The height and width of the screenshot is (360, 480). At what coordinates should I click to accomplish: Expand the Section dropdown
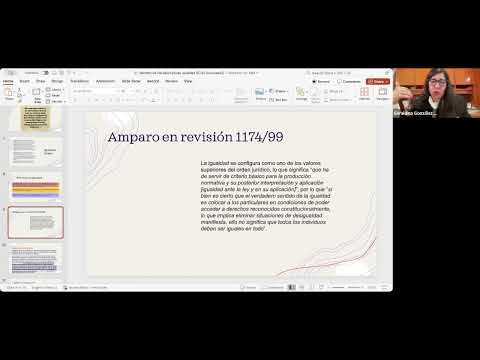coord(56,101)
